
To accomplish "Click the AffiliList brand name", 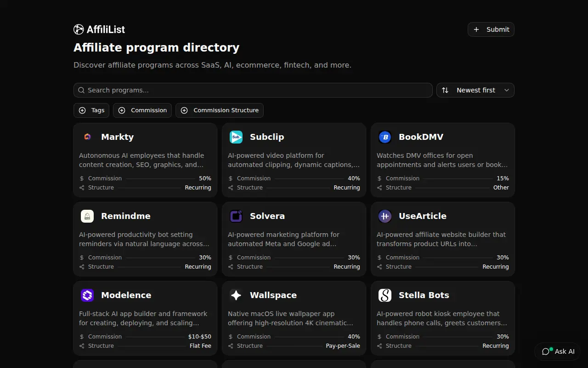I will tap(106, 29).
